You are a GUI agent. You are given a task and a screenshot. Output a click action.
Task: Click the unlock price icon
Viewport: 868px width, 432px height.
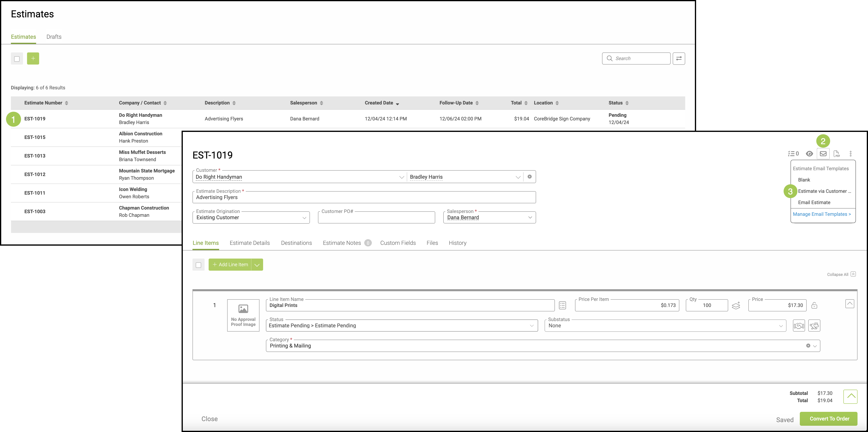pos(814,305)
